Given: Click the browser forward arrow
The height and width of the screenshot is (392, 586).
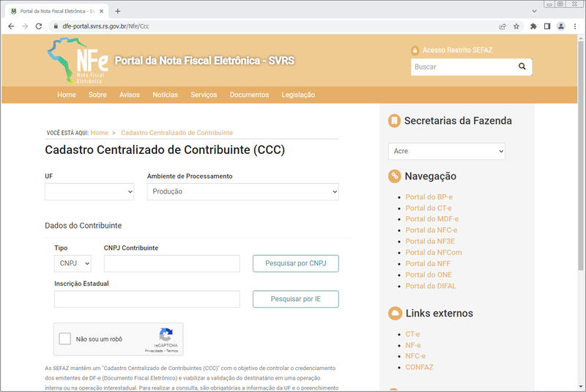Looking at the screenshot, I should pos(25,26).
